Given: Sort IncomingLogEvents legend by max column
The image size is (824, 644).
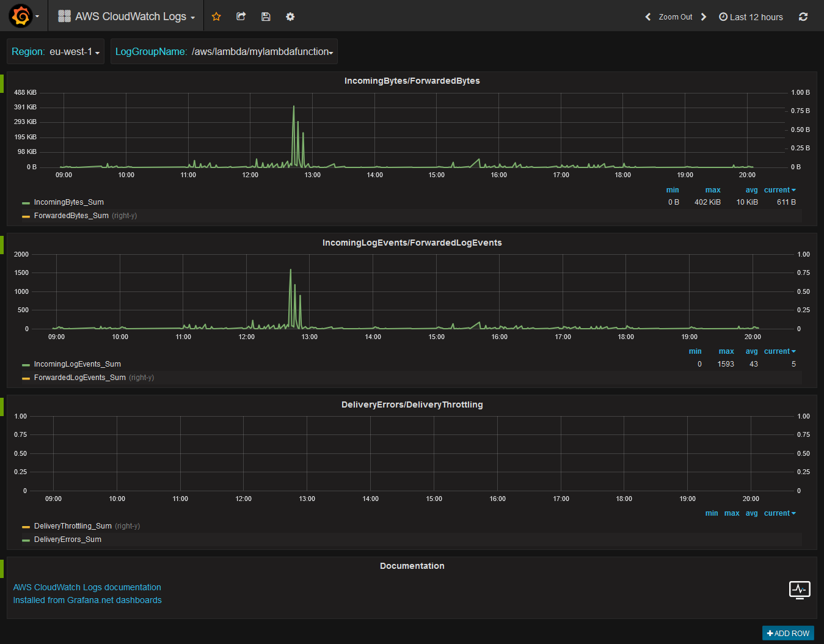Looking at the screenshot, I should [726, 351].
